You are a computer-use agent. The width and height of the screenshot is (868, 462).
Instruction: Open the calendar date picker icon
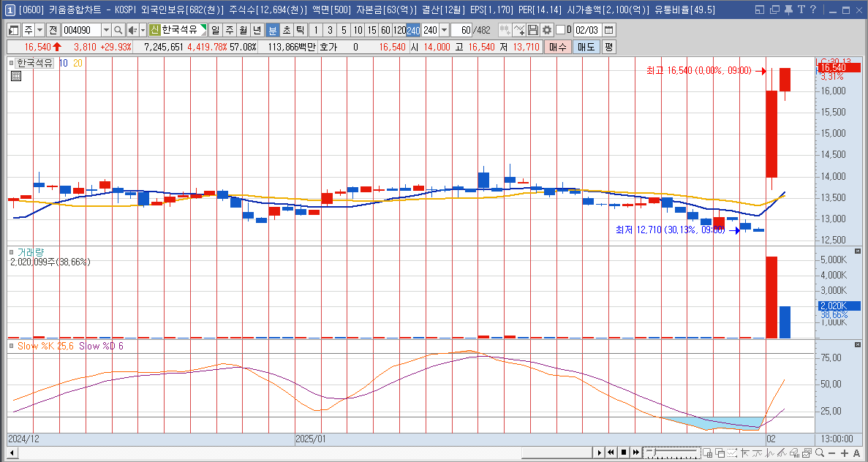click(609, 30)
